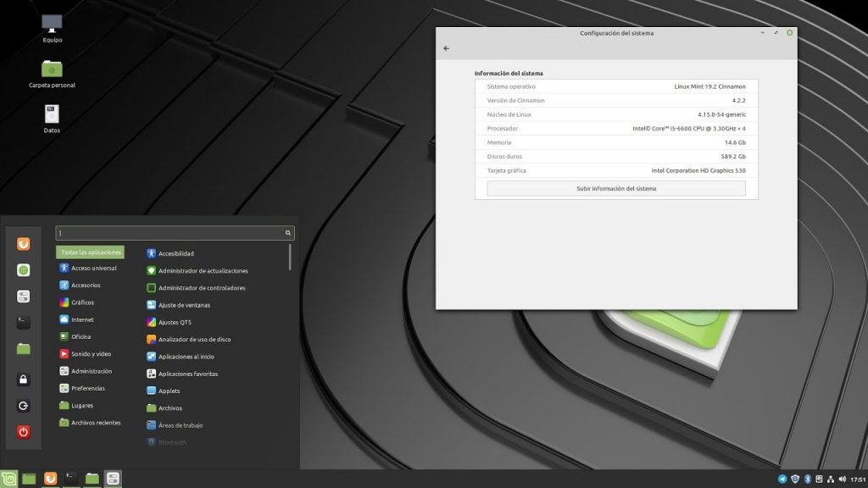Click the red power-off icon
868x488 pixels.
(x=23, y=431)
